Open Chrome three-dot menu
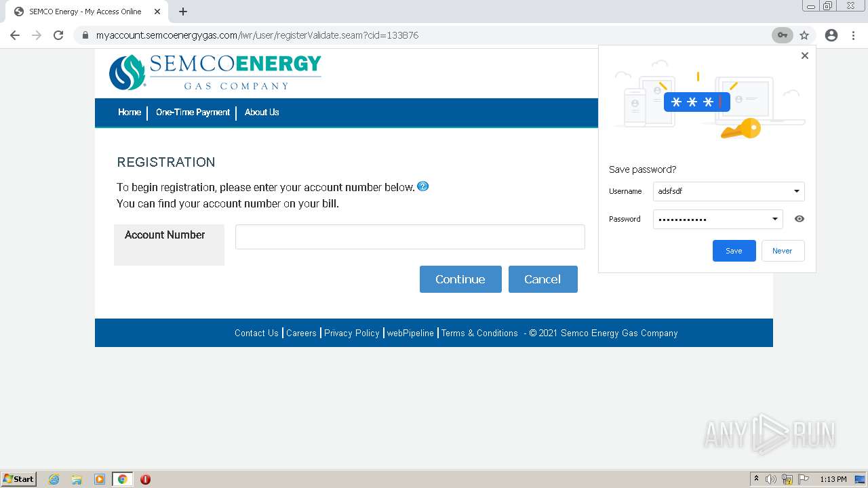This screenshot has height=488, width=868. pyautogui.click(x=853, y=35)
